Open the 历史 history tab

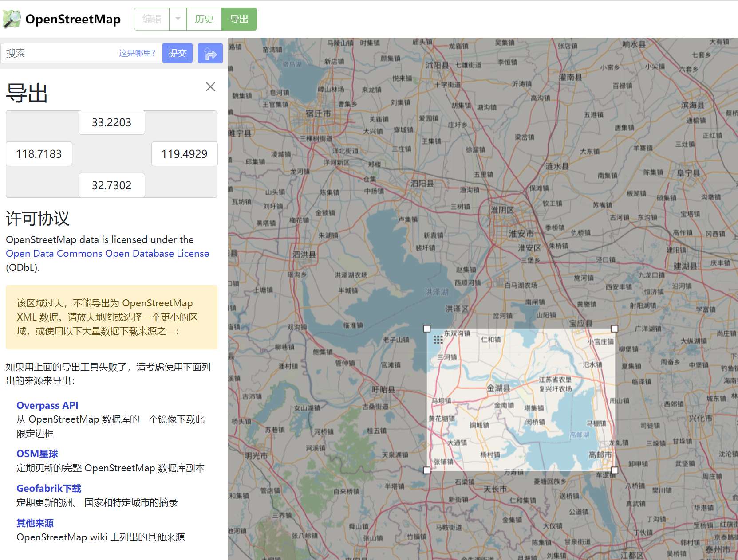pos(204,19)
